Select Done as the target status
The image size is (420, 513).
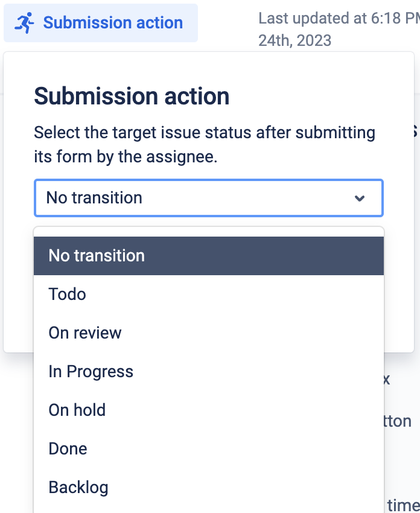tap(68, 448)
